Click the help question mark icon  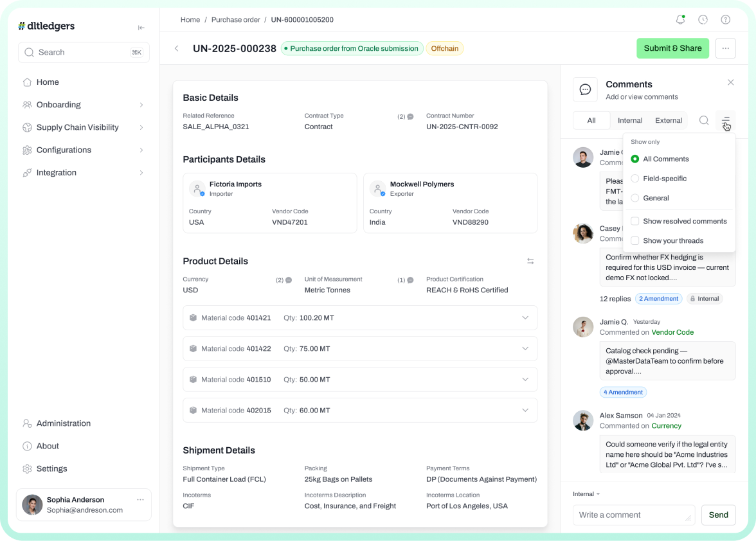(725, 20)
